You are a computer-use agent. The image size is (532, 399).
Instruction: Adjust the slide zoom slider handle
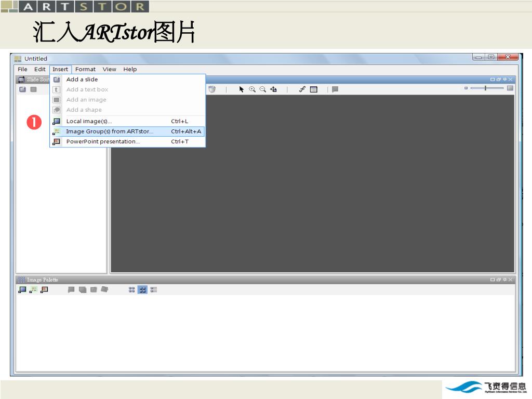(x=486, y=88)
